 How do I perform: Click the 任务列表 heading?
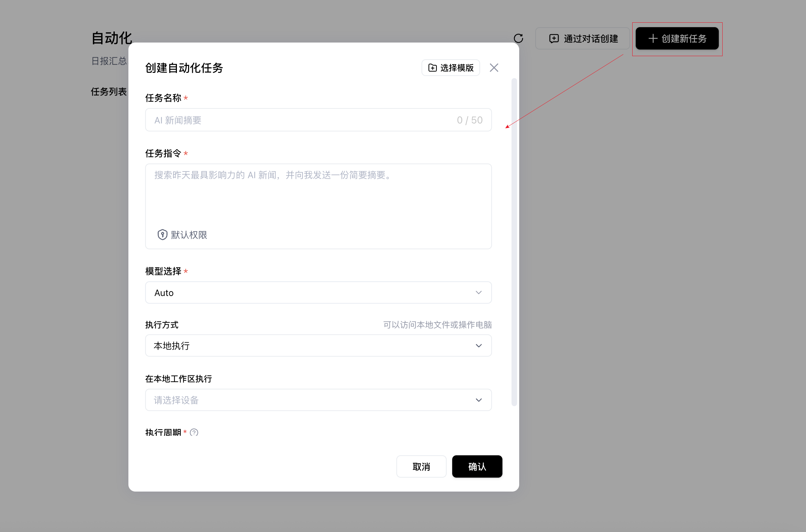109,92
